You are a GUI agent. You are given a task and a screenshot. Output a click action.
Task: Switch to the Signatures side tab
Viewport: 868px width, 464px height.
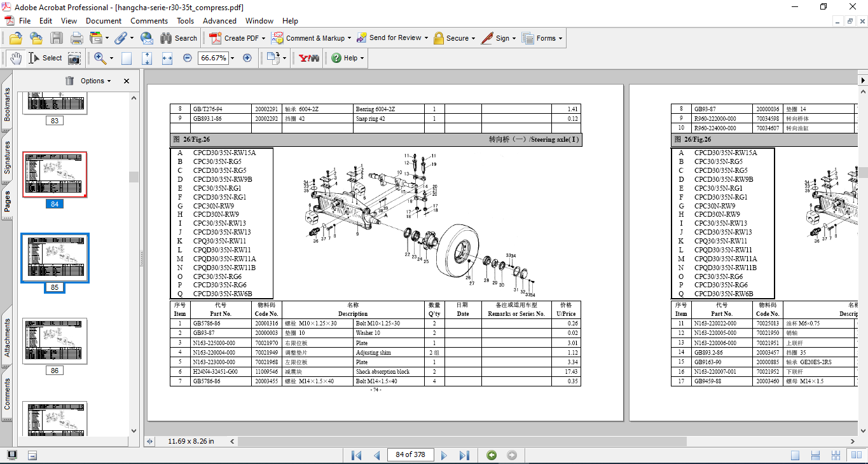pyautogui.click(x=7, y=157)
